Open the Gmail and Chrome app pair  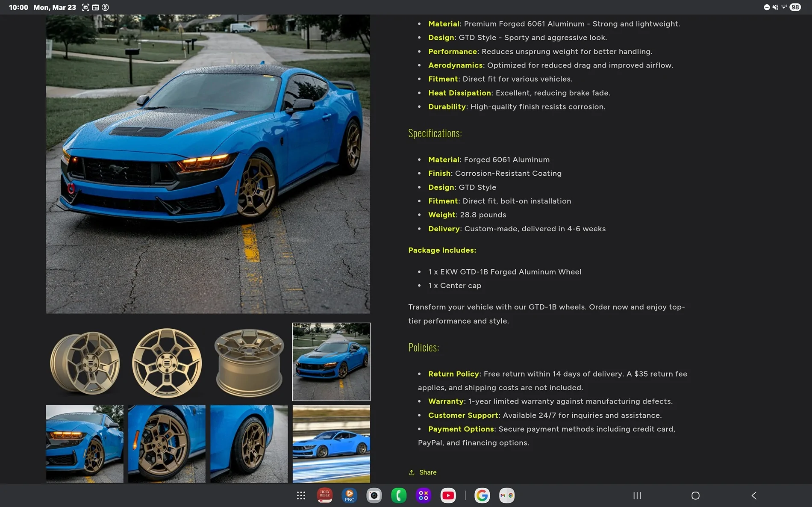point(507,495)
